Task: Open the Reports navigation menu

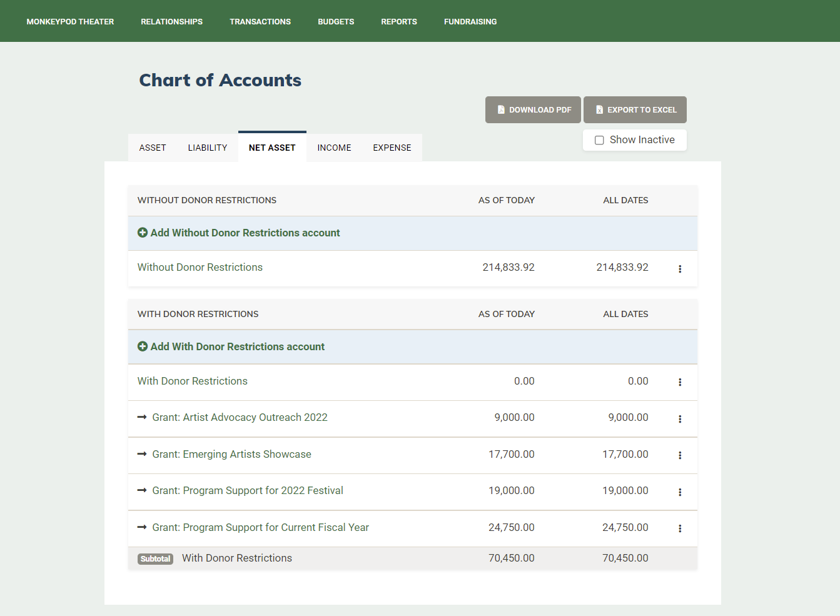Action: tap(399, 21)
